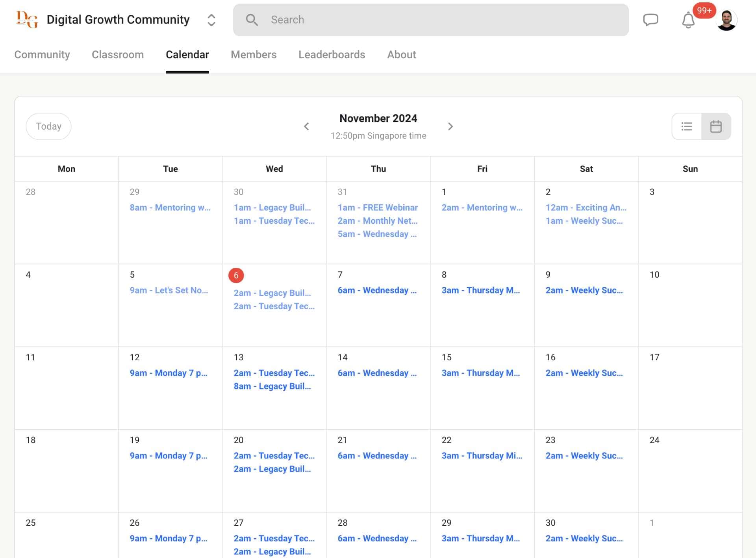Click the Today button

(48, 126)
